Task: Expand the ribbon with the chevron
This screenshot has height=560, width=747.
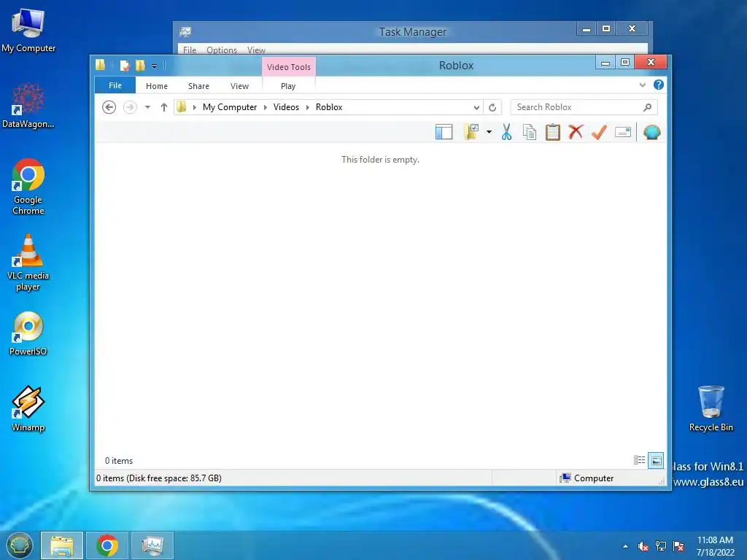Action: tap(642, 85)
